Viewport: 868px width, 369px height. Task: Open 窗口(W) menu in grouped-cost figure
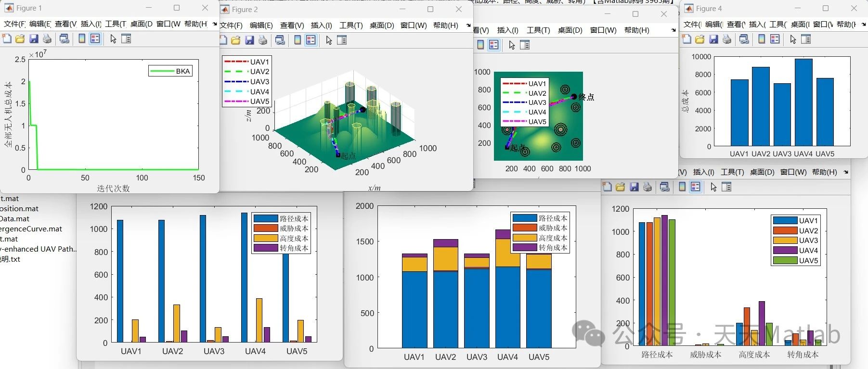tap(793, 172)
